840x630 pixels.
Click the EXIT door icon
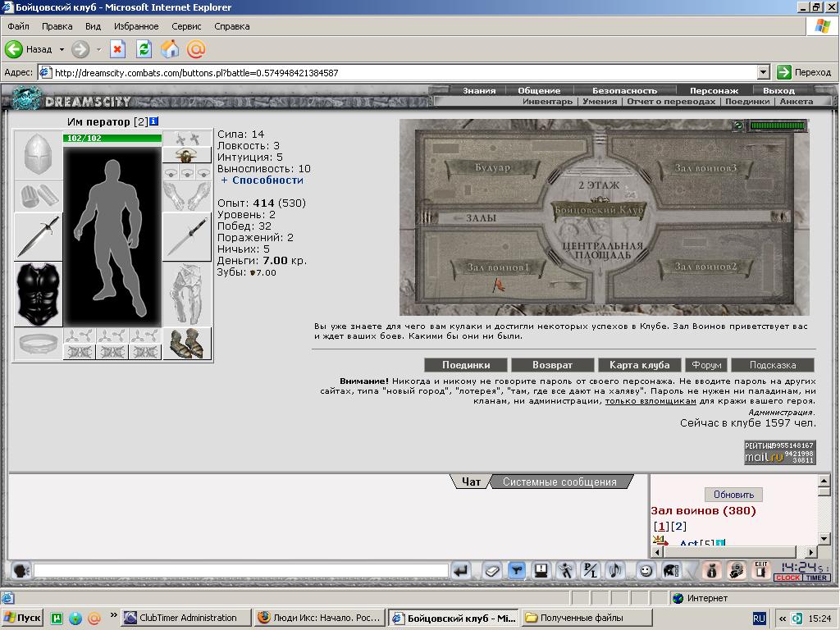(761, 570)
